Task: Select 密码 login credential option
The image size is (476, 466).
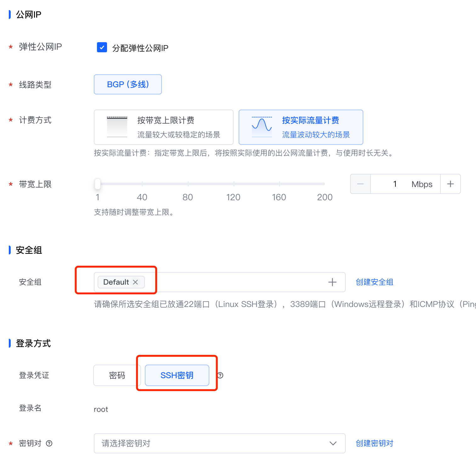Action: tap(117, 375)
